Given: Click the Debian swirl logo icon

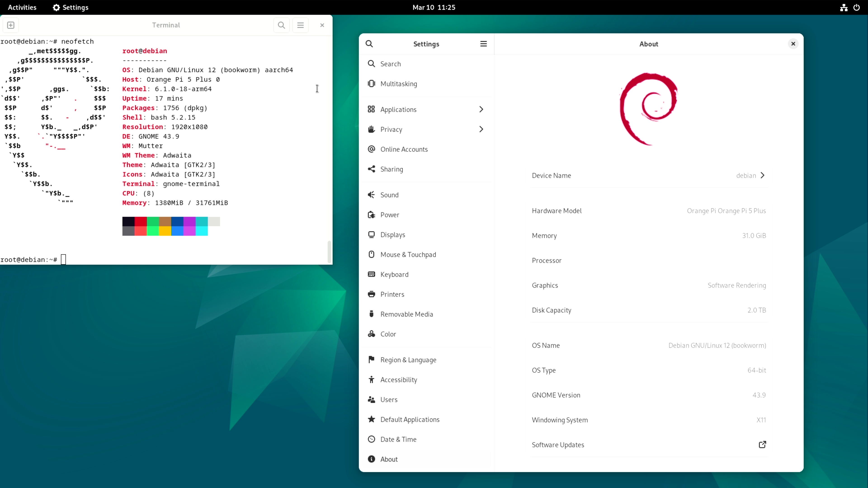Looking at the screenshot, I should coord(649,107).
